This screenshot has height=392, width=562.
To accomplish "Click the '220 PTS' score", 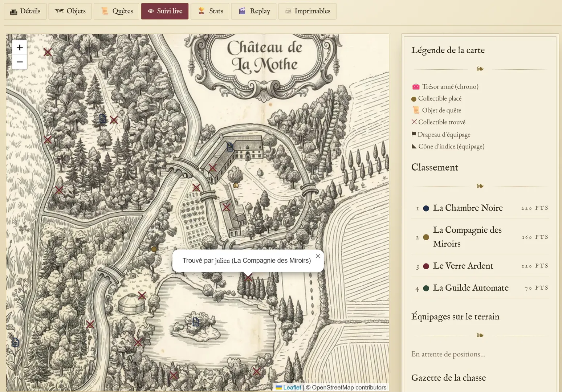I will point(535,208).
